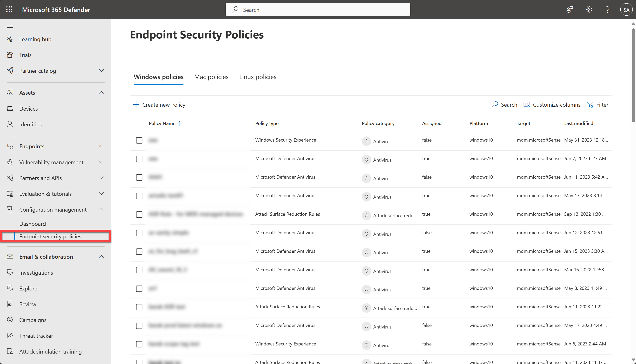
Task: Click the Filter icon in toolbar
Action: [591, 104]
